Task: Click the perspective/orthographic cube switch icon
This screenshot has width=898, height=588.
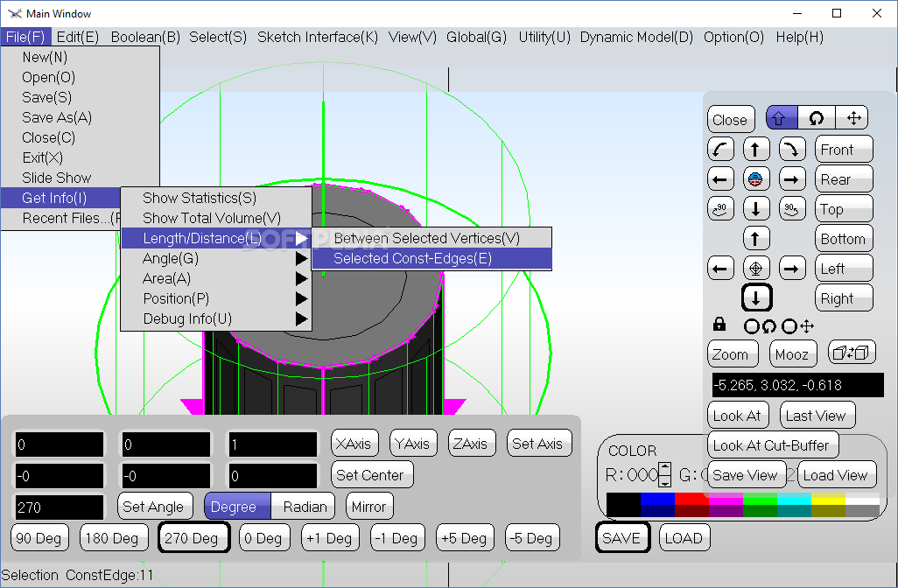Action: [852, 353]
